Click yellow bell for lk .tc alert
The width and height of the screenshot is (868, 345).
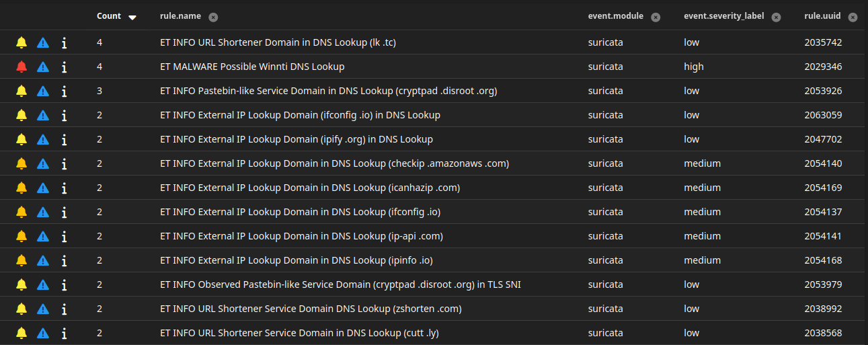[x=22, y=42]
